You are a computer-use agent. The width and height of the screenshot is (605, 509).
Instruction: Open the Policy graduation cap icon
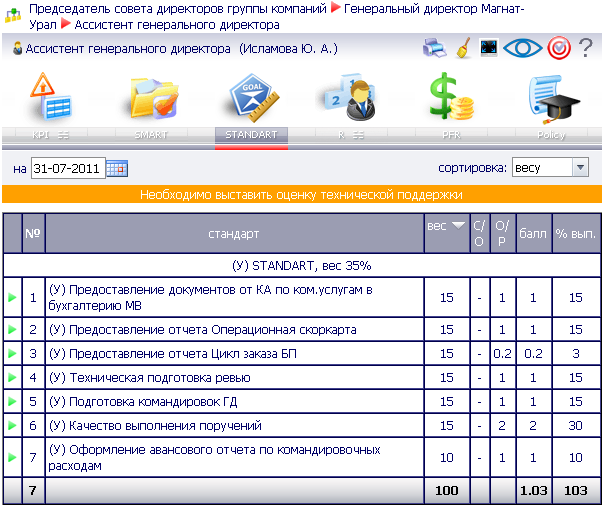click(554, 99)
